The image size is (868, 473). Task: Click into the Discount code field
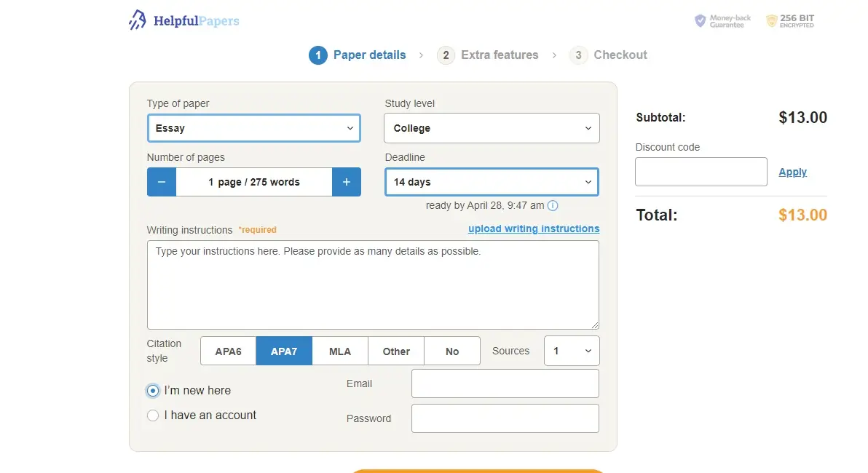[x=701, y=172]
